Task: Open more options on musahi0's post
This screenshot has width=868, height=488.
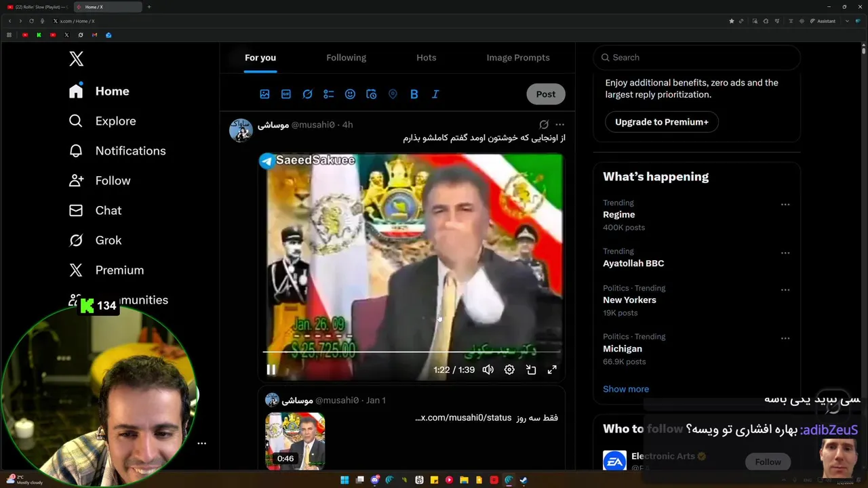Action: [559, 125]
